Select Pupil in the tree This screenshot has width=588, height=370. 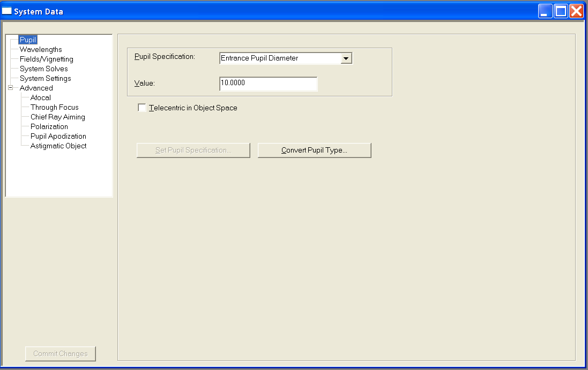click(x=28, y=40)
